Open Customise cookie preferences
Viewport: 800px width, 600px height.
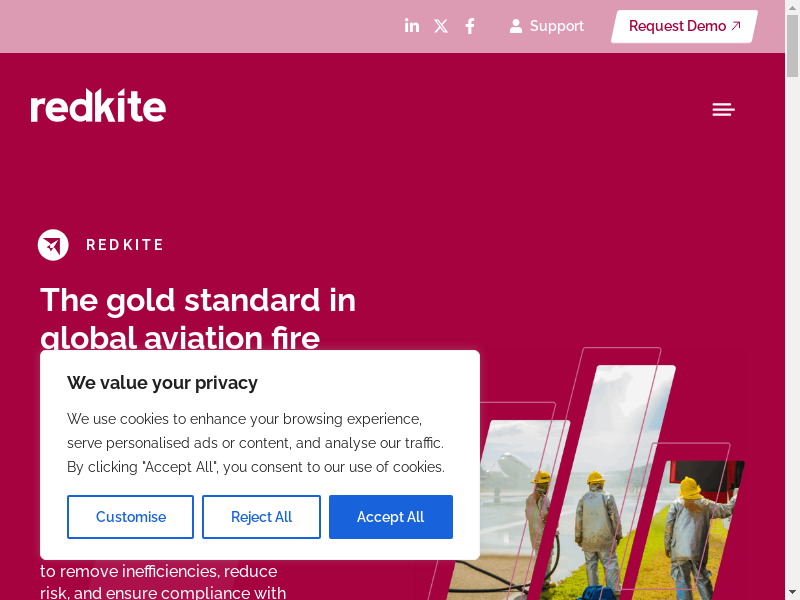tap(130, 517)
